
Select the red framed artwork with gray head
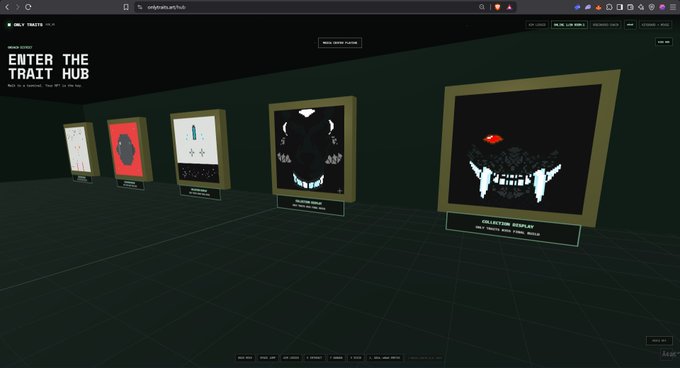point(129,150)
